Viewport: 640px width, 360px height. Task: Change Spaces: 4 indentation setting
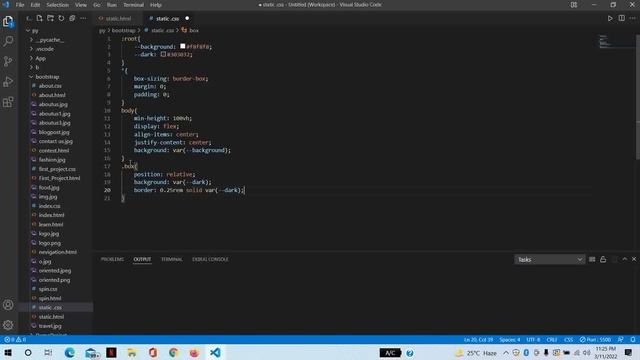click(510, 340)
